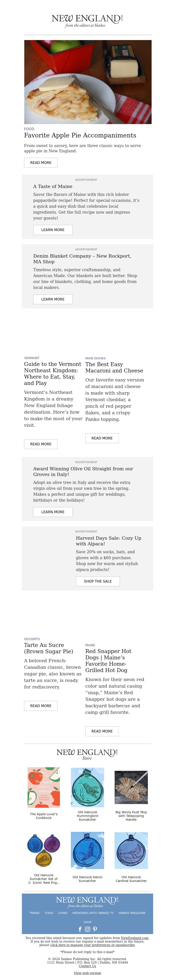
Task: Click Shop the Sale alpaca button
Action: (x=98, y=581)
